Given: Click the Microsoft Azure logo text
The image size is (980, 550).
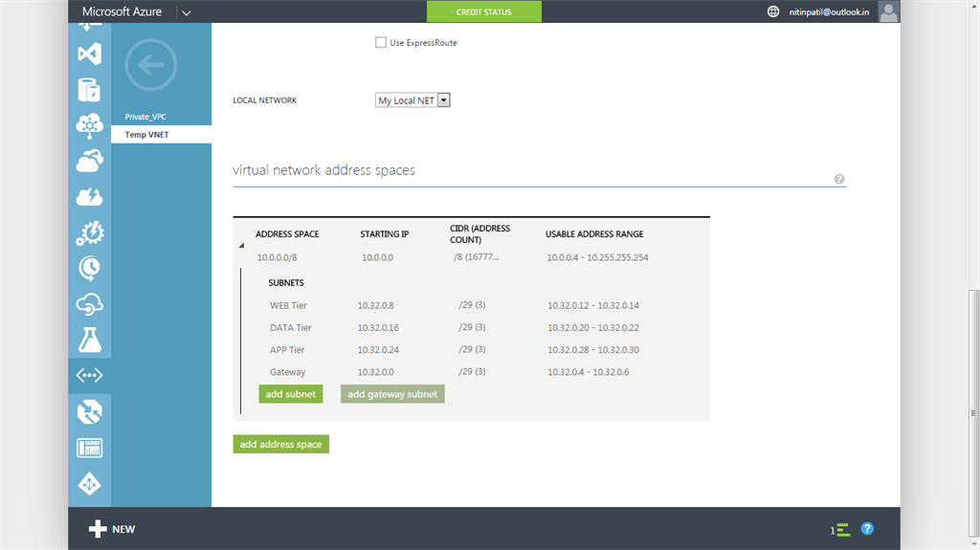Looking at the screenshot, I should (122, 11).
